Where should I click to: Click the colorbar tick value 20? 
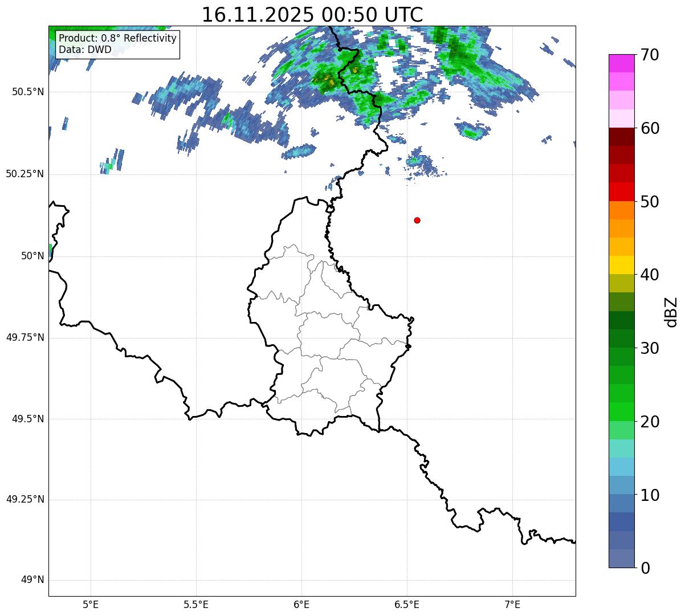(x=650, y=422)
